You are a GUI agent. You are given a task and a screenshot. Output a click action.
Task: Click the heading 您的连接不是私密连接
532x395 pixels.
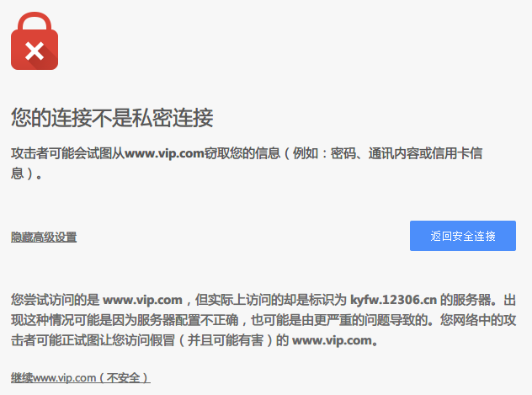[x=112, y=118]
